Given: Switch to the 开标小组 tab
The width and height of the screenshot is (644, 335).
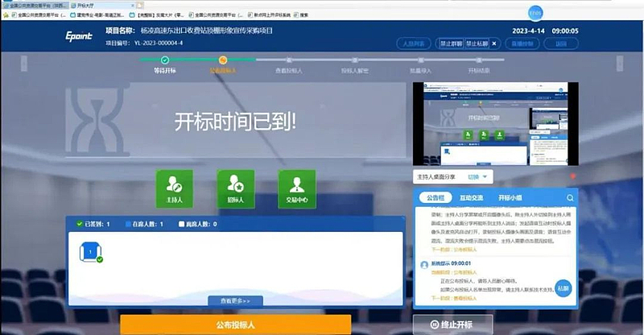Looking at the screenshot, I should click(x=510, y=197).
